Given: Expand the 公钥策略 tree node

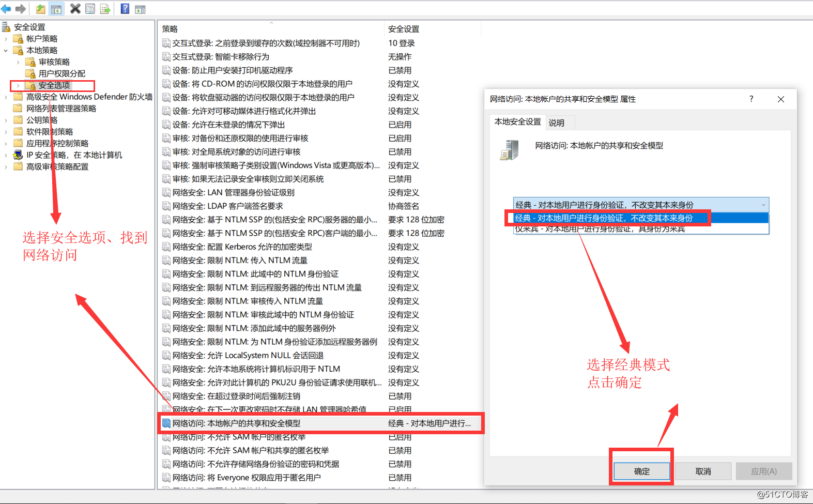Looking at the screenshot, I should point(6,120).
